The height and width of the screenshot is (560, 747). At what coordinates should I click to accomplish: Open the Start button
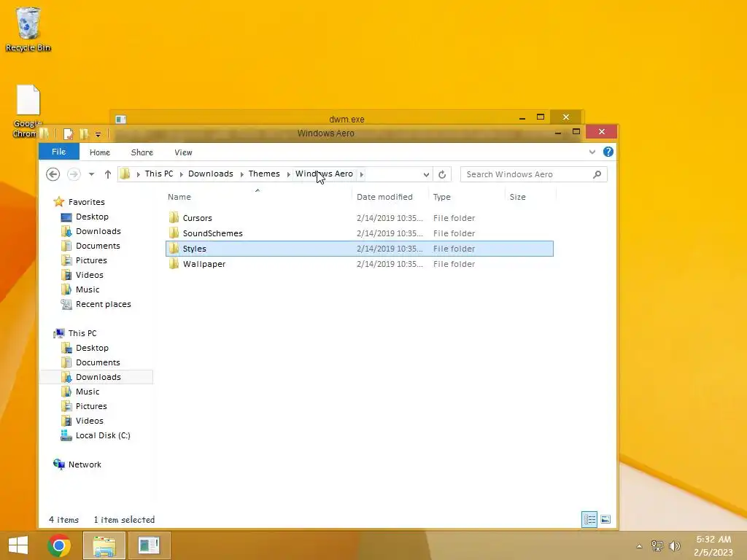[18, 545]
